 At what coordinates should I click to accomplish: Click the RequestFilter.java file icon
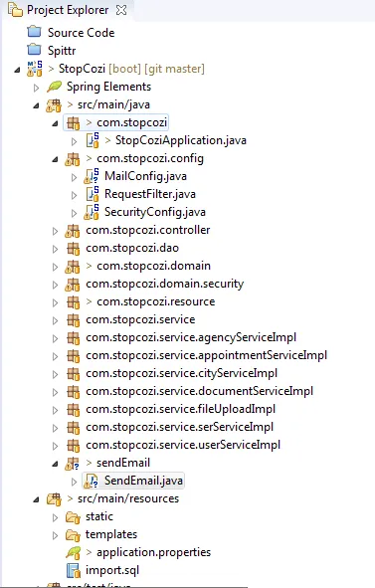pyautogui.click(x=93, y=194)
